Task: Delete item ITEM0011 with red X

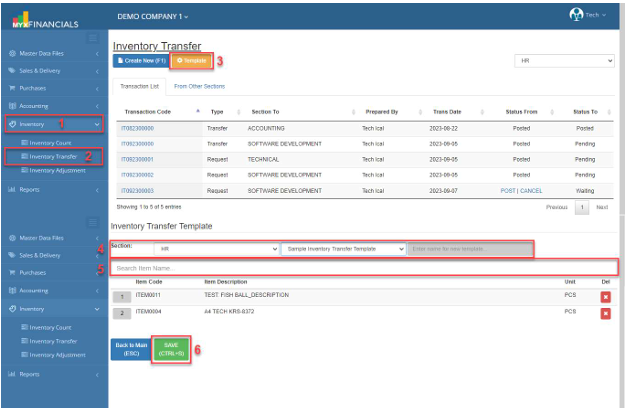Action: 604,296
